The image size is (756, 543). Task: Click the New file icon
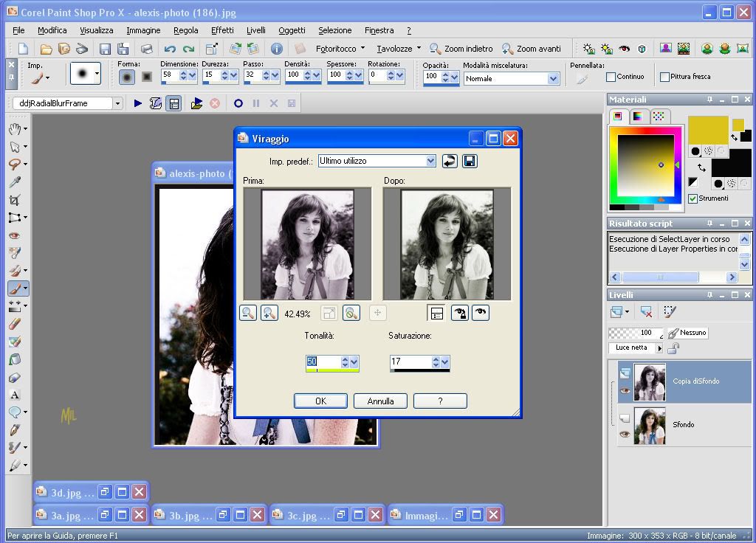point(23,49)
